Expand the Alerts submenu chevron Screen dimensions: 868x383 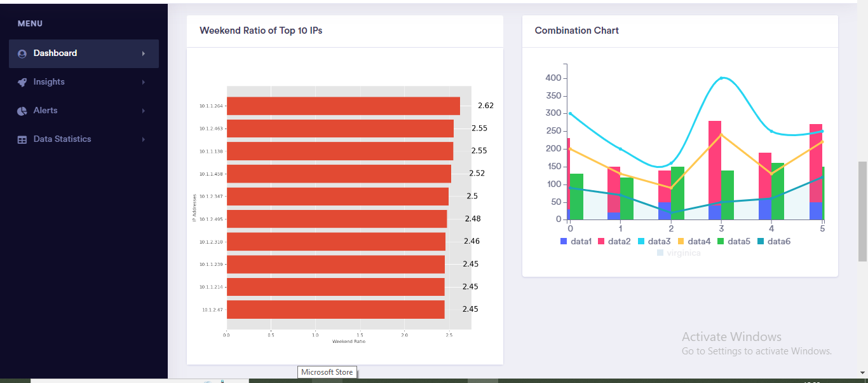[144, 111]
